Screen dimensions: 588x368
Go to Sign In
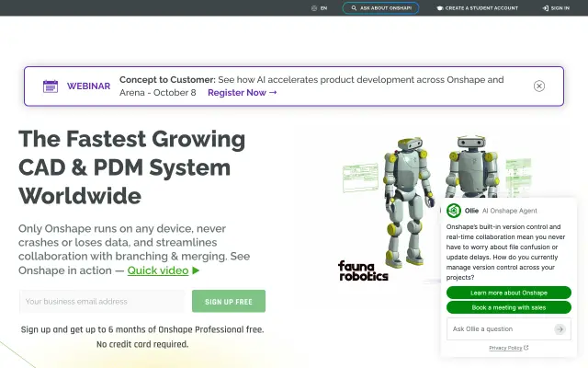click(556, 8)
